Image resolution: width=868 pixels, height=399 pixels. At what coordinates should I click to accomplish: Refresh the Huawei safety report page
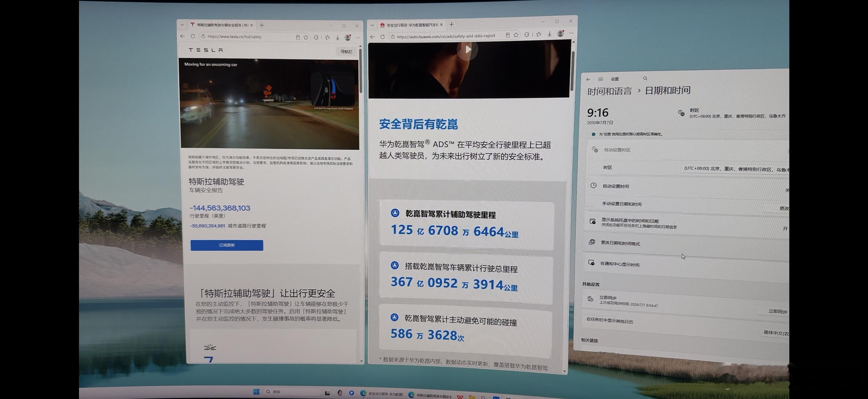click(x=383, y=37)
